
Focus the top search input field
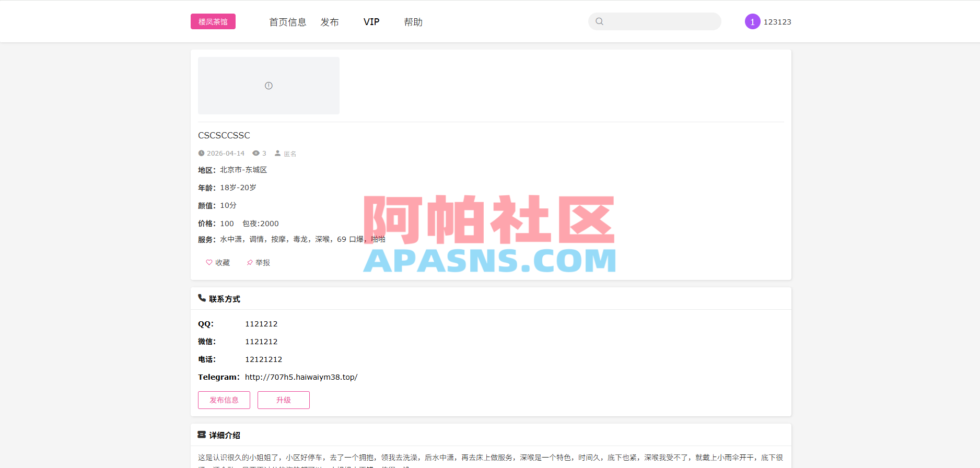pos(655,21)
